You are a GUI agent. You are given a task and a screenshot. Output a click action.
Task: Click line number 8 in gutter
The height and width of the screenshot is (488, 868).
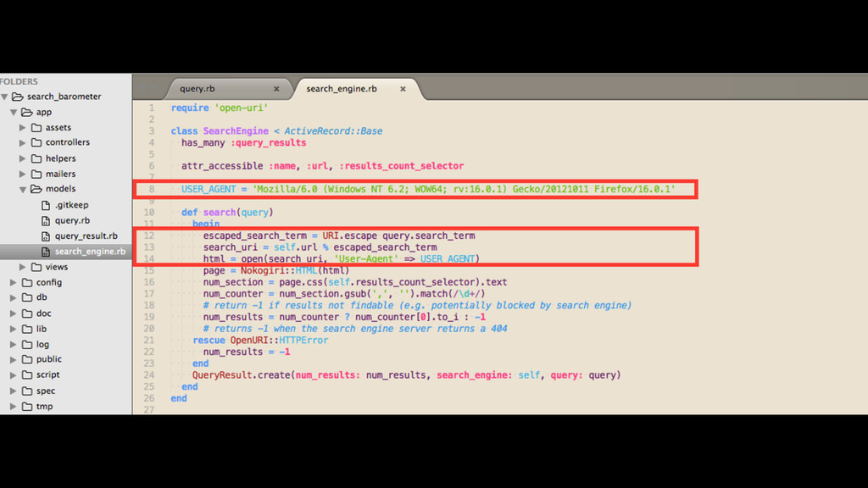point(152,189)
